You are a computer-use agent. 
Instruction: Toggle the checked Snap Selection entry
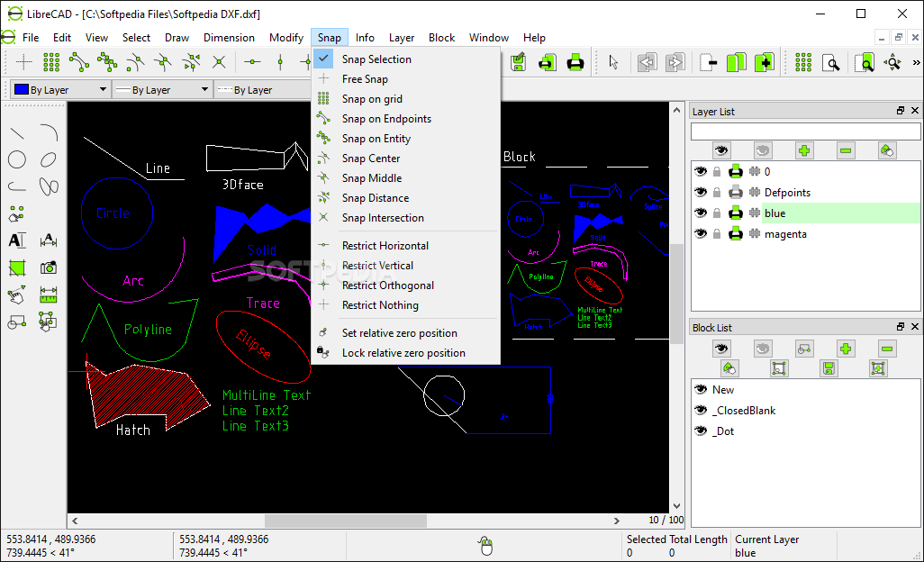(405, 59)
